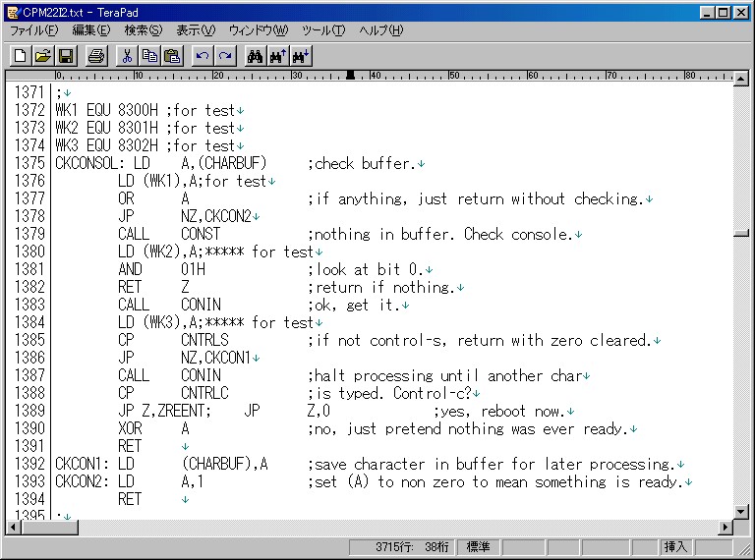The image size is (755, 560).
Task: Click 'NZ,CKCON2' operand on line 1378
Action: click(x=216, y=216)
